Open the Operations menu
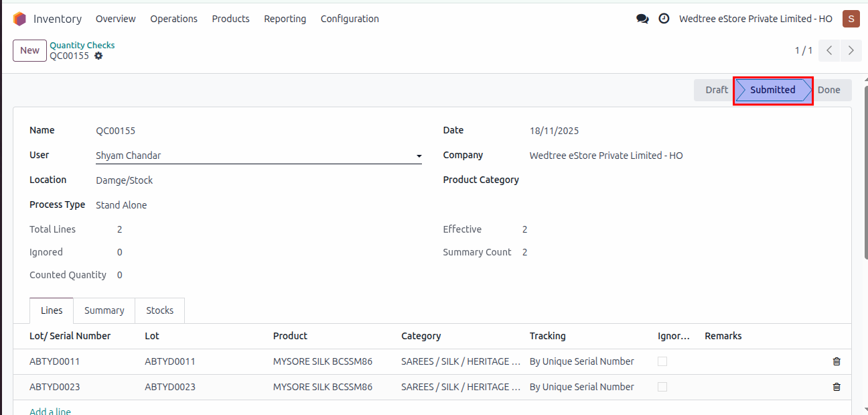Image resolution: width=868 pixels, height=415 pixels. coord(173,19)
